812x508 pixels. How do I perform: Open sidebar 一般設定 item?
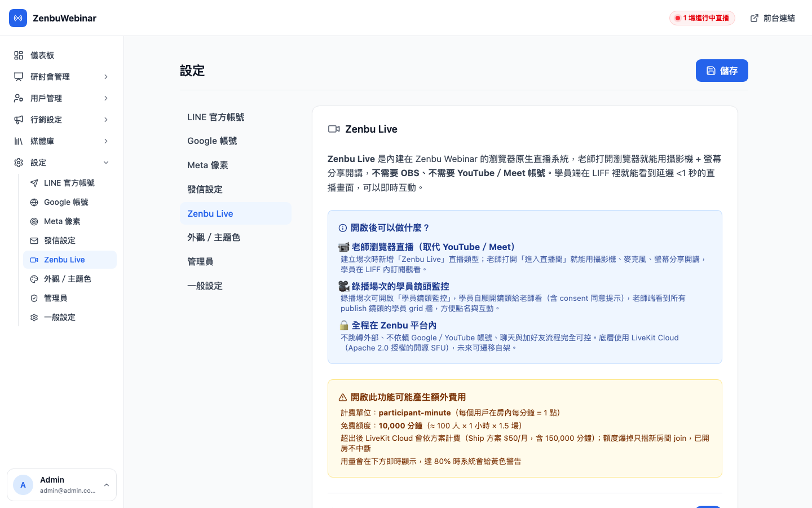(x=70, y=317)
